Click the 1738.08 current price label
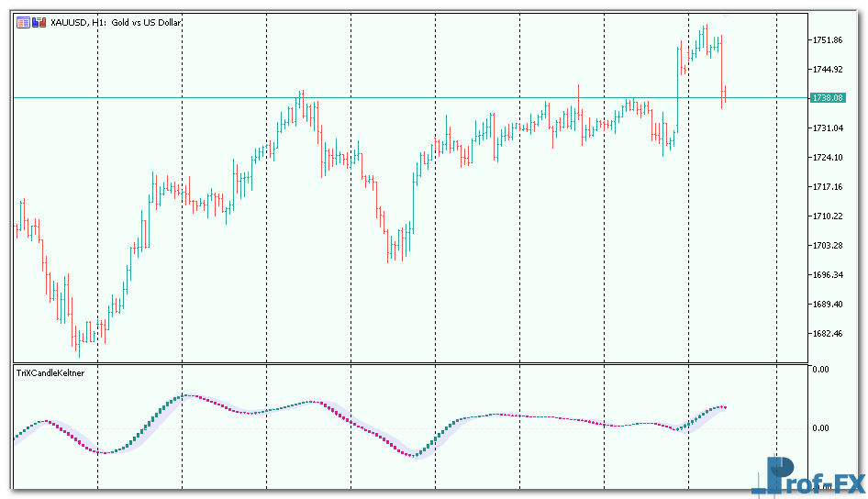 [828, 97]
